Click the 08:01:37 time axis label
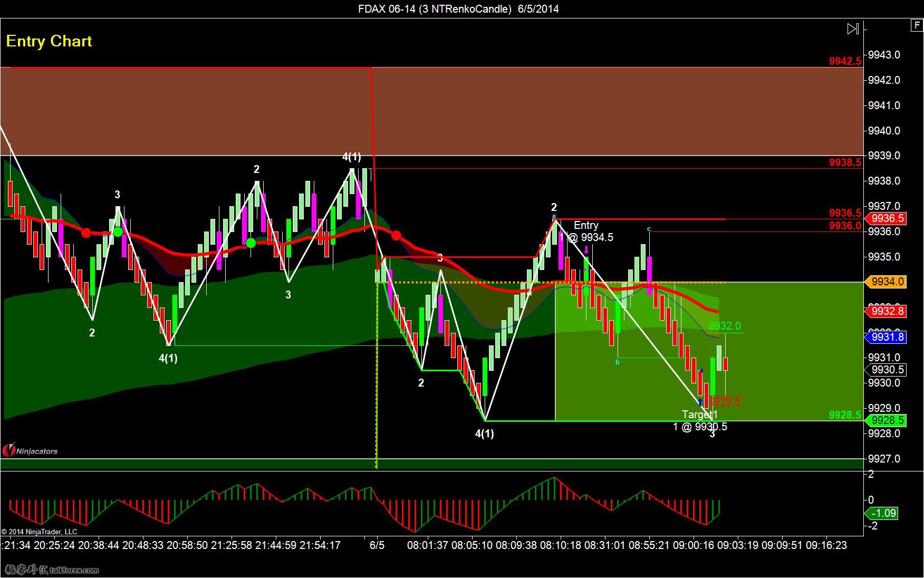 pos(428,545)
